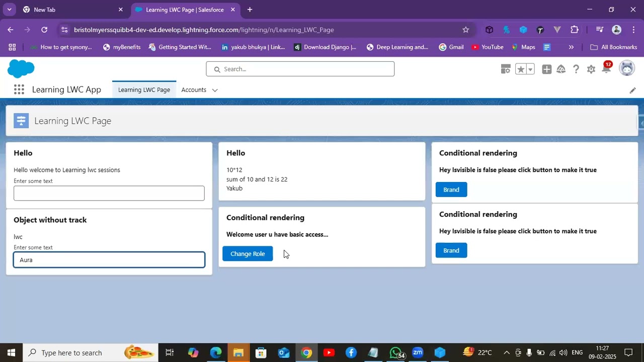Image resolution: width=644 pixels, height=362 pixels.
Task: Open the Gmail bookmark
Action: tap(451, 47)
